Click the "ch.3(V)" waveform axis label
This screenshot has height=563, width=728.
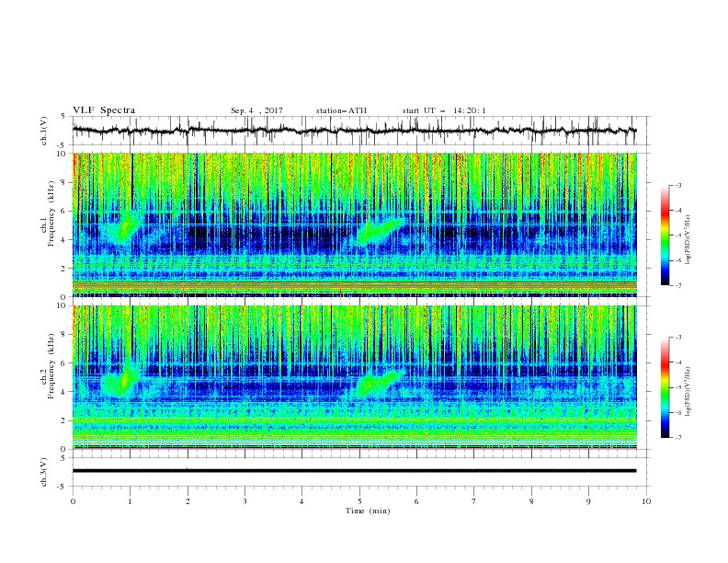coord(44,472)
